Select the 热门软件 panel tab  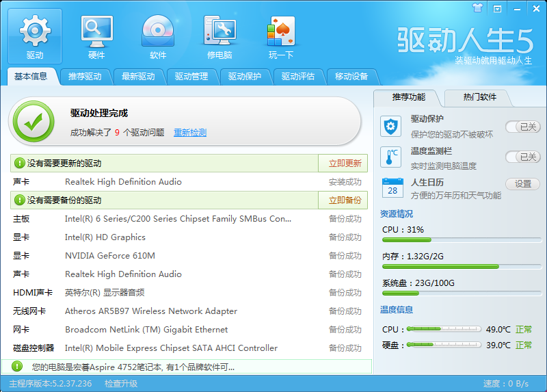[x=480, y=97]
